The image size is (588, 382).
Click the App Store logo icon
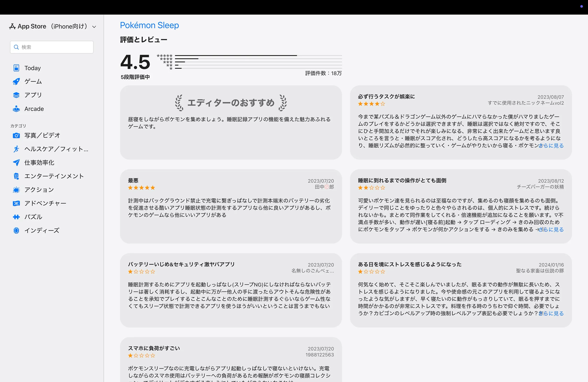tap(12, 26)
